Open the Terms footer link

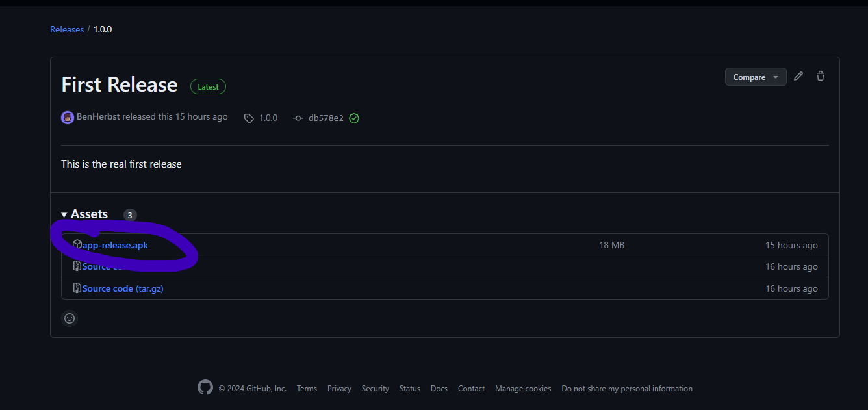pos(307,389)
